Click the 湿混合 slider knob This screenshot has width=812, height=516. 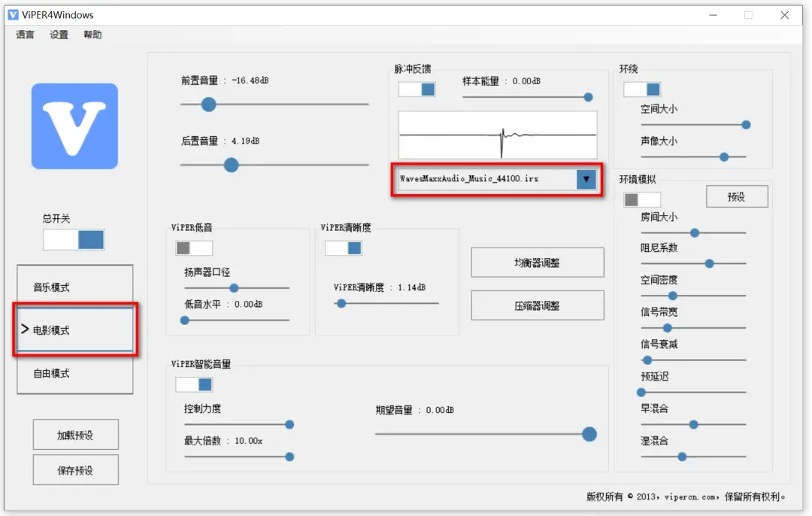682,457
